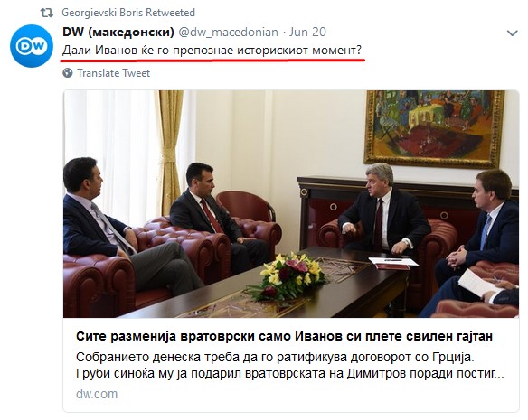Open Georgievski Boris Retweeted profile link
528x420 pixels.
[x=128, y=13]
